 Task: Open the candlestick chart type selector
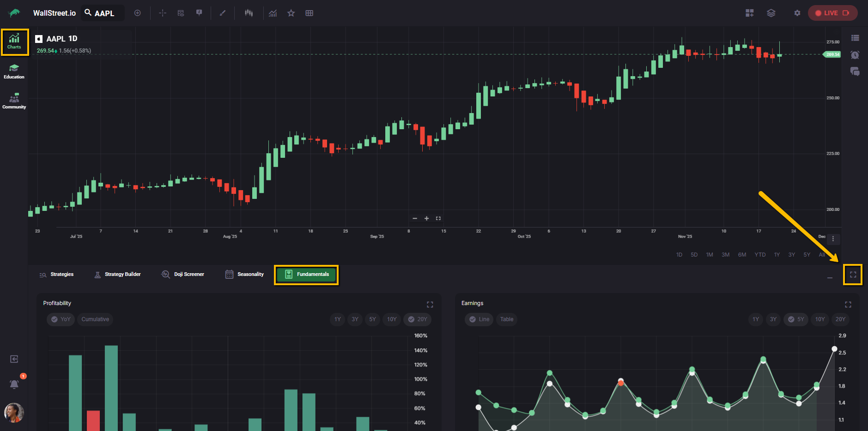click(249, 13)
